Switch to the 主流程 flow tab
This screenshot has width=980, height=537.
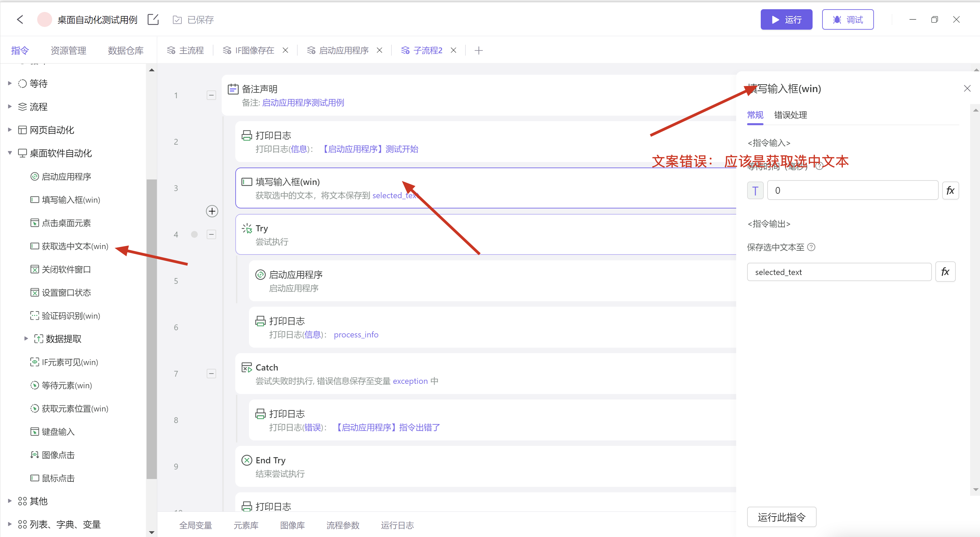185,50
